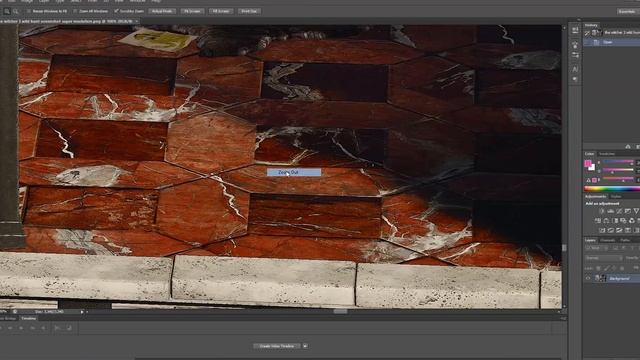
Task: Open the collapsed dock icon just above Character
Action: click(575, 56)
